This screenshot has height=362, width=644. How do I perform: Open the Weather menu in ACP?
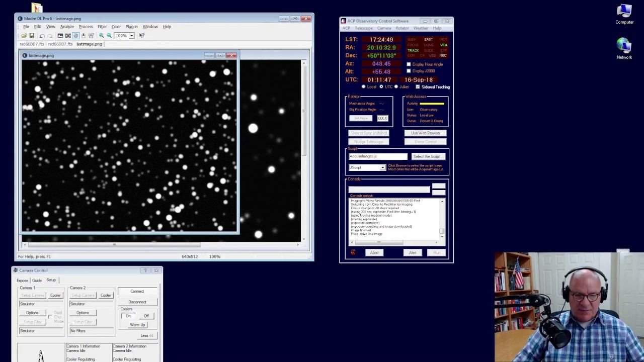click(421, 28)
